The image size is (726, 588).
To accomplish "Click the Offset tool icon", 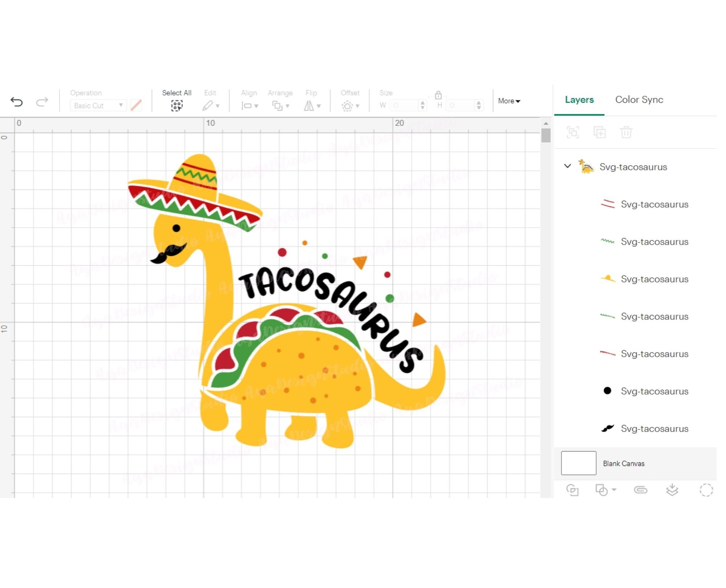I will (x=348, y=106).
